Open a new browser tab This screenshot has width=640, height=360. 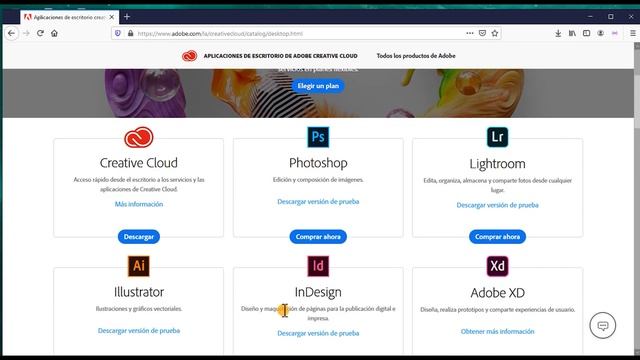pyautogui.click(x=127, y=17)
